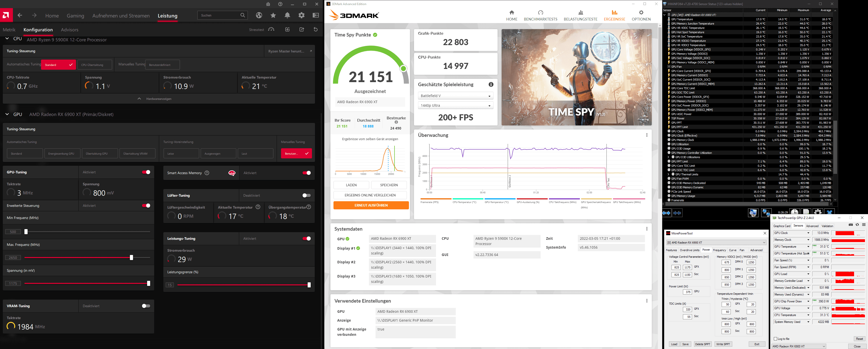
Task: Collapse the Hardwareanzeigen chevron
Action: click(139, 99)
